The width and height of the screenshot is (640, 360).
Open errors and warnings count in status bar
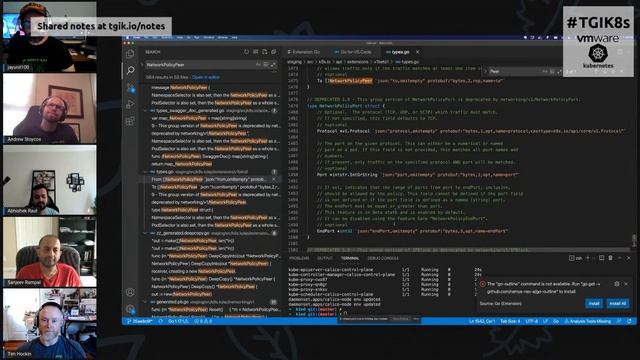click(x=203, y=321)
